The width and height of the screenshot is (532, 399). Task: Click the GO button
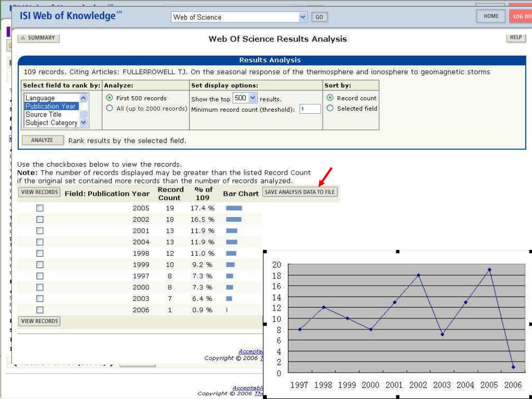coord(320,17)
